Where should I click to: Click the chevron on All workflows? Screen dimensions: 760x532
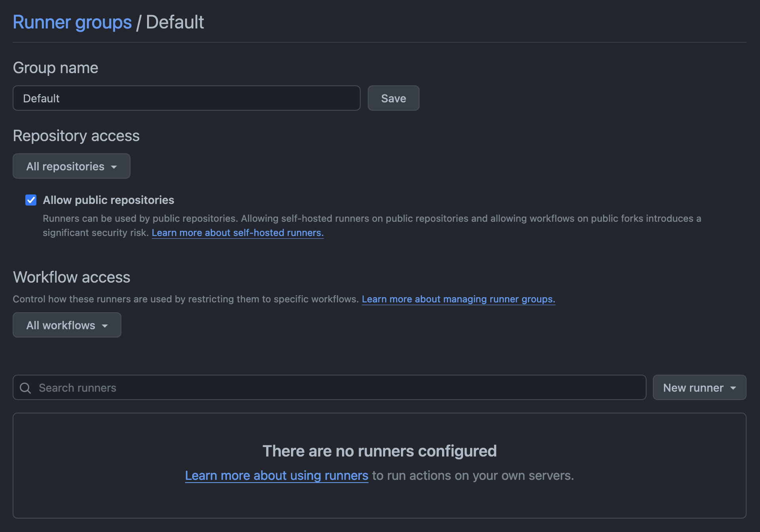105,326
